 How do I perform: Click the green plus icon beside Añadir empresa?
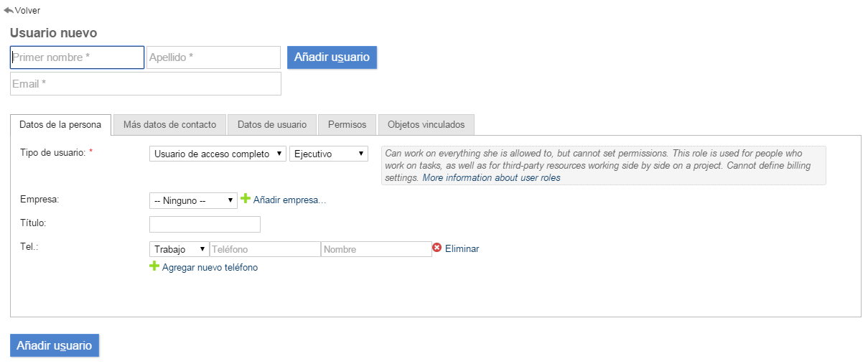(x=246, y=199)
